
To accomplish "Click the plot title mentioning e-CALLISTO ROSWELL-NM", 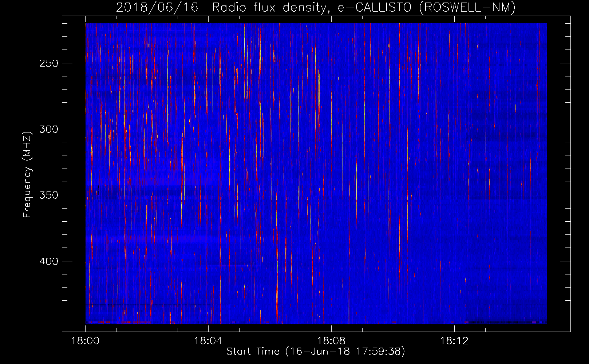I will pos(316,7).
